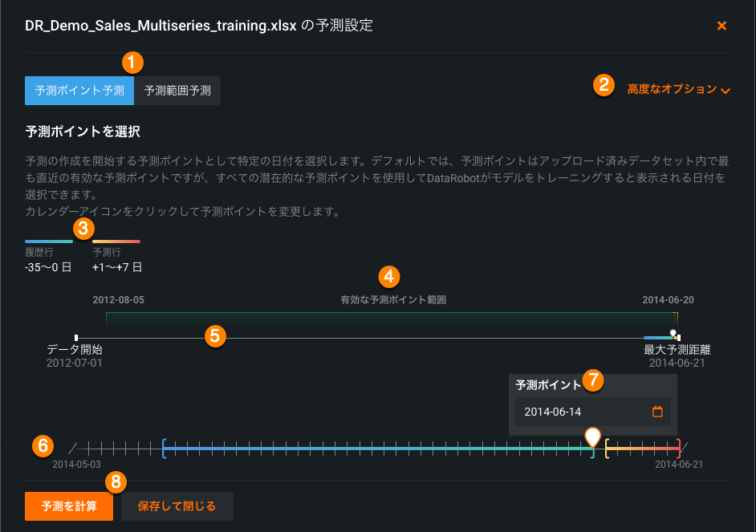This screenshot has height=532, width=756.
Task: Click the orange callout badge numbered 3
Action: tap(83, 228)
